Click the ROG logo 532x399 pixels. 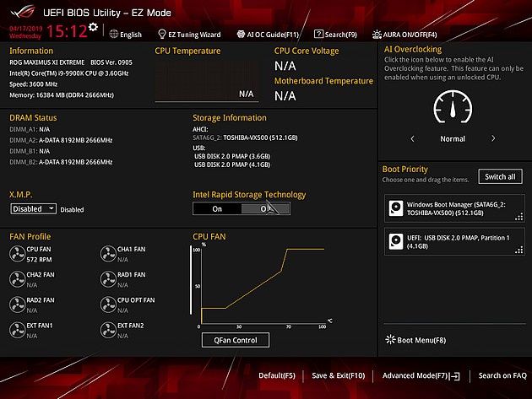pyautogui.click(x=23, y=12)
